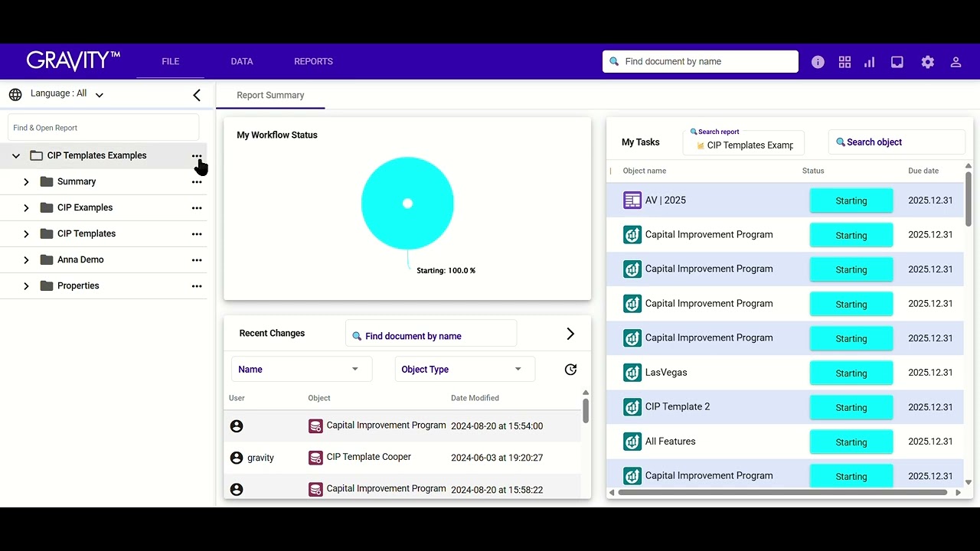Open more options for Properties folder
This screenshot has height=551, width=980.
[197, 286]
